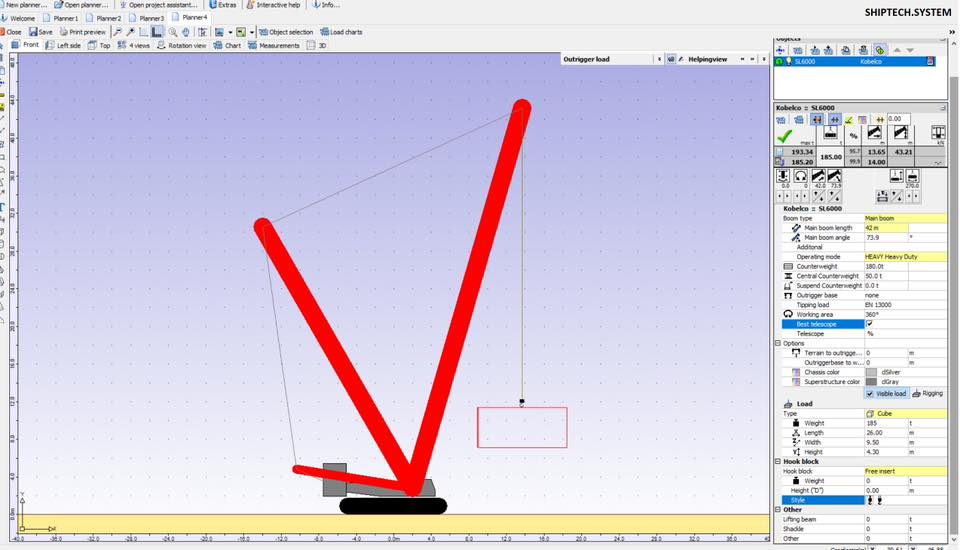Collapse the Options section
The width and height of the screenshot is (960, 550).
778,344
